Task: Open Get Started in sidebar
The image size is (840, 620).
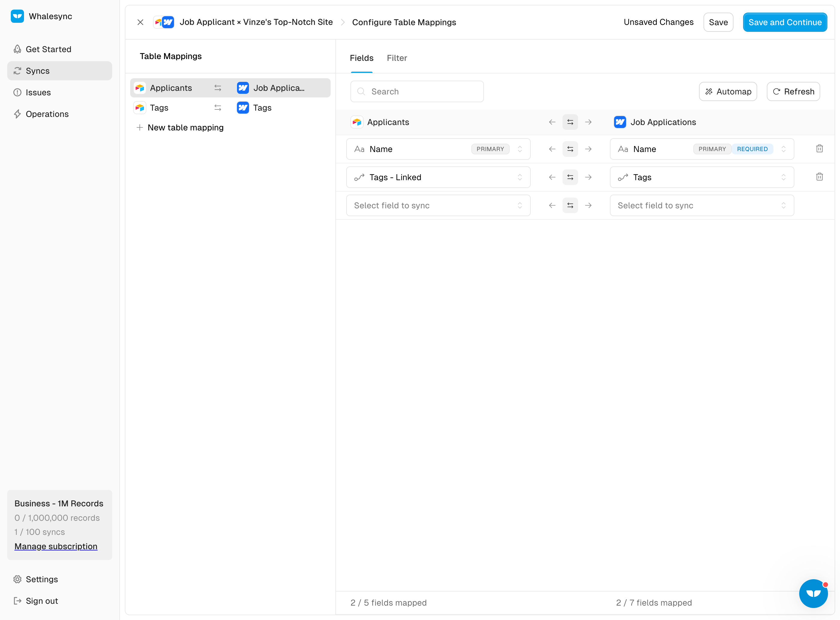Action: point(59,49)
